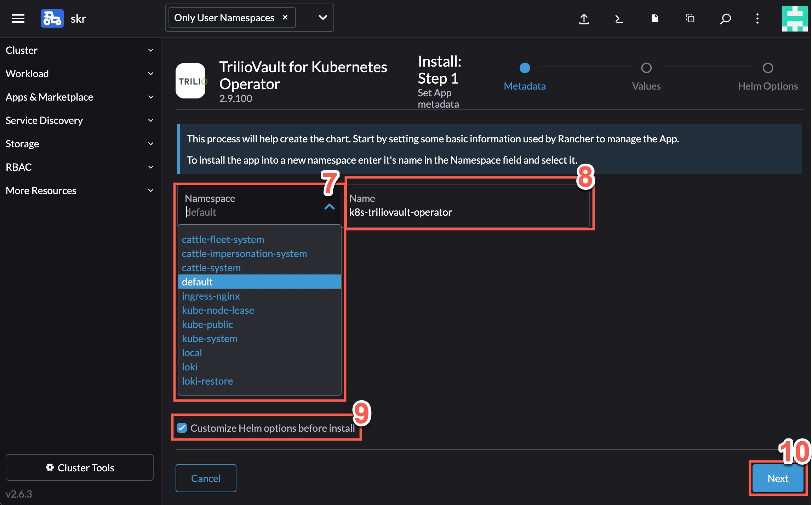This screenshot has width=812, height=505.
Task: Click the Name input field
Action: pyautogui.click(x=467, y=212)
